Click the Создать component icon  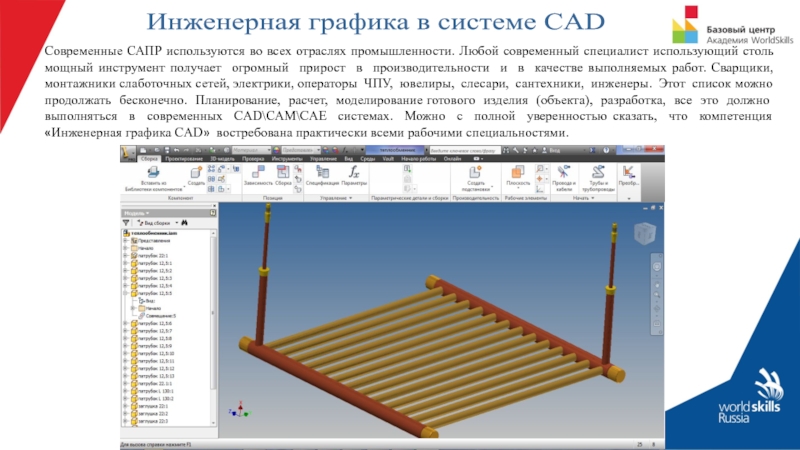[196, 176]
